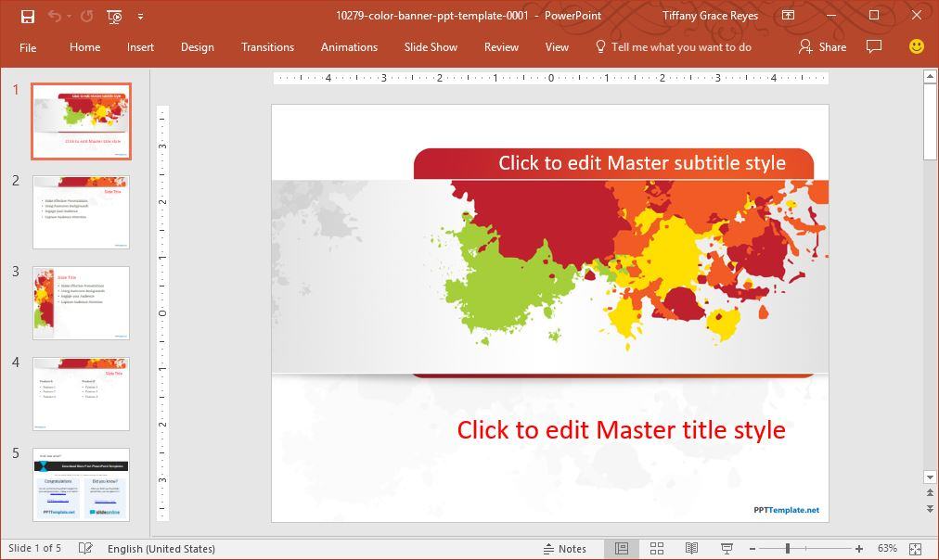The height and width of the screenshot is (560, 939).
Task: Open Customize Quick Access Toolbar dropdown
Action: [140, 17]
